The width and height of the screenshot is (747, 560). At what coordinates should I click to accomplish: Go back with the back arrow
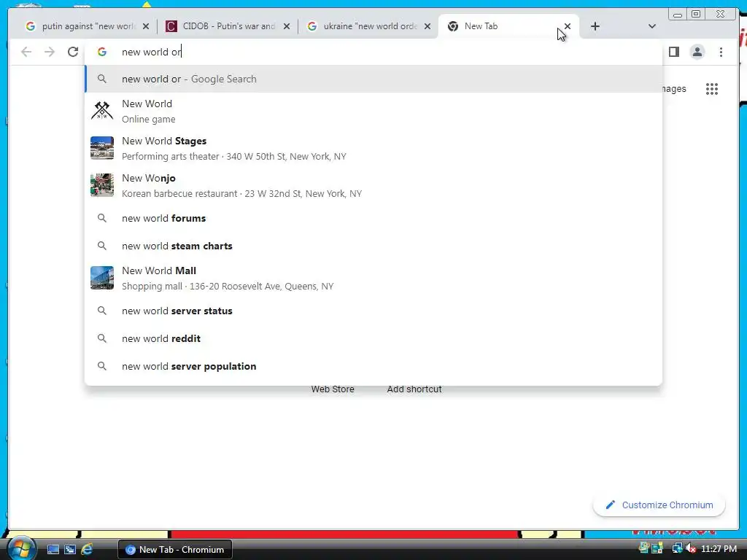26,52
